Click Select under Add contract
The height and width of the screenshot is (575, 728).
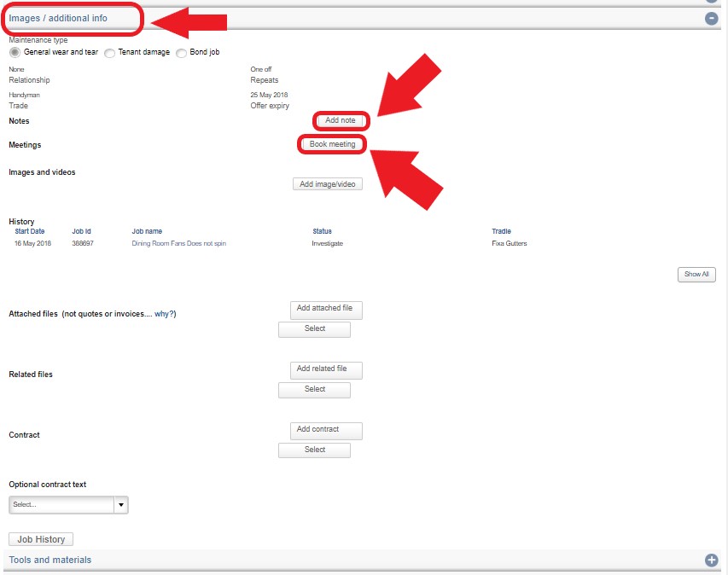tap(314, 450)
